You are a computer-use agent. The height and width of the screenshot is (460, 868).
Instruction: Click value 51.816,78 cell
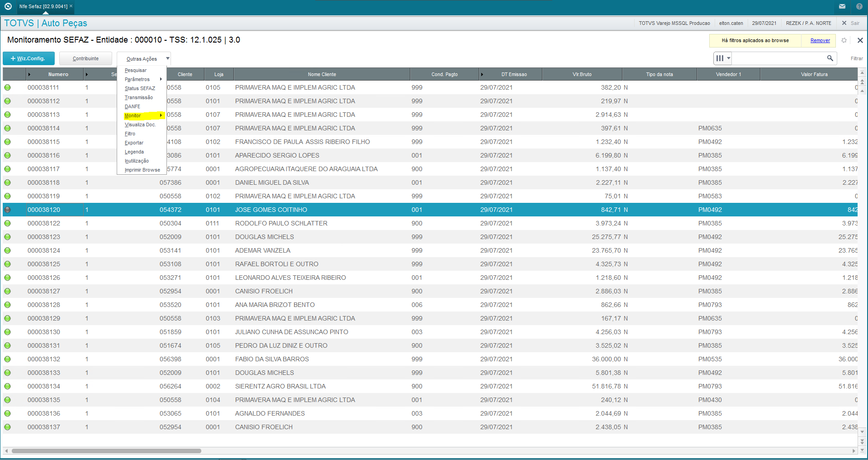tap(607, 386)
